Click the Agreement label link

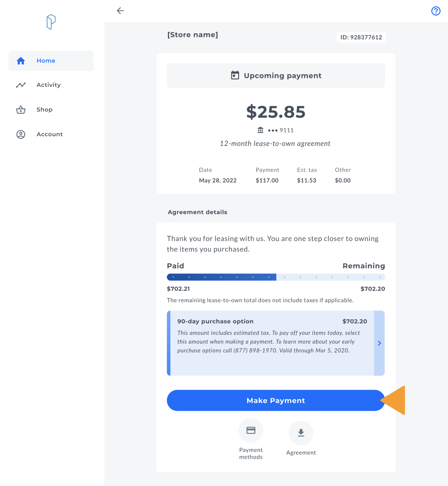coord(301,453)
